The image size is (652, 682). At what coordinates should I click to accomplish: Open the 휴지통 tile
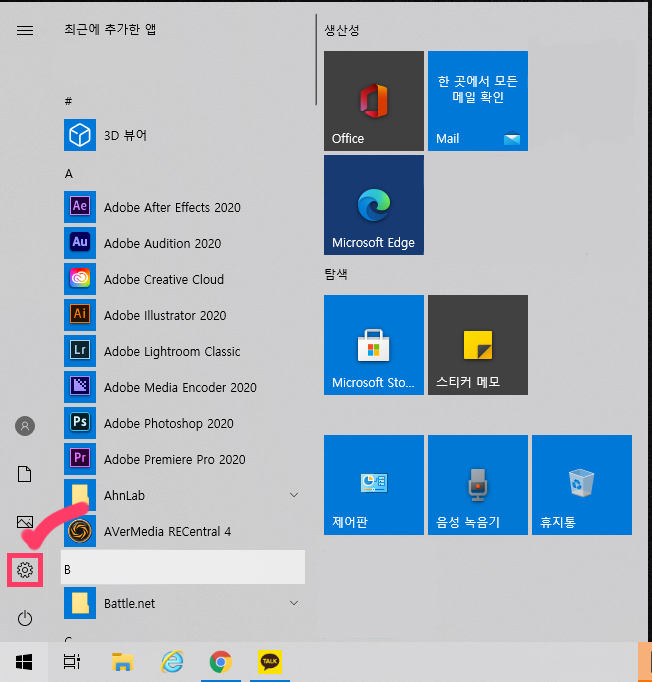[x=582, y=485]
